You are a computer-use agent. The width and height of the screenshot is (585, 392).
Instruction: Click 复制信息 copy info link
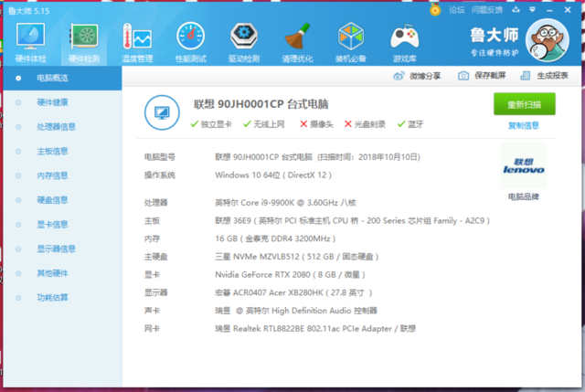[524, 126]
